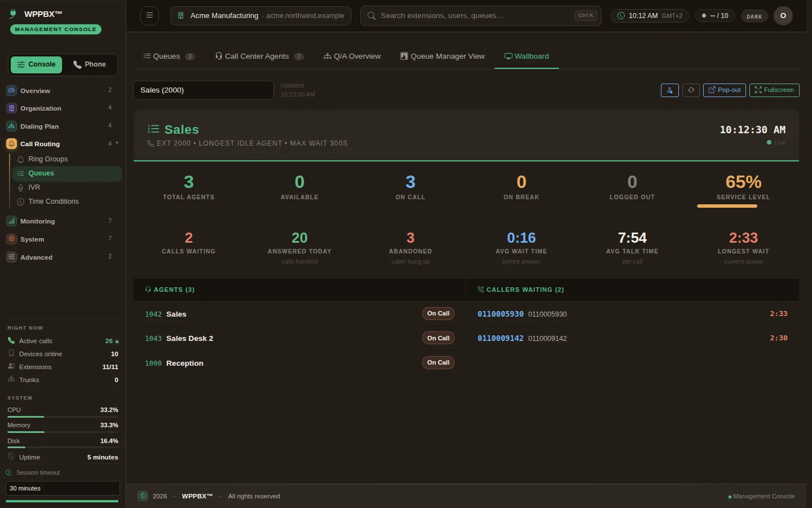812x508 pixels.
Task: Click the Fullscreen button
Action: (x=774, y=90)
